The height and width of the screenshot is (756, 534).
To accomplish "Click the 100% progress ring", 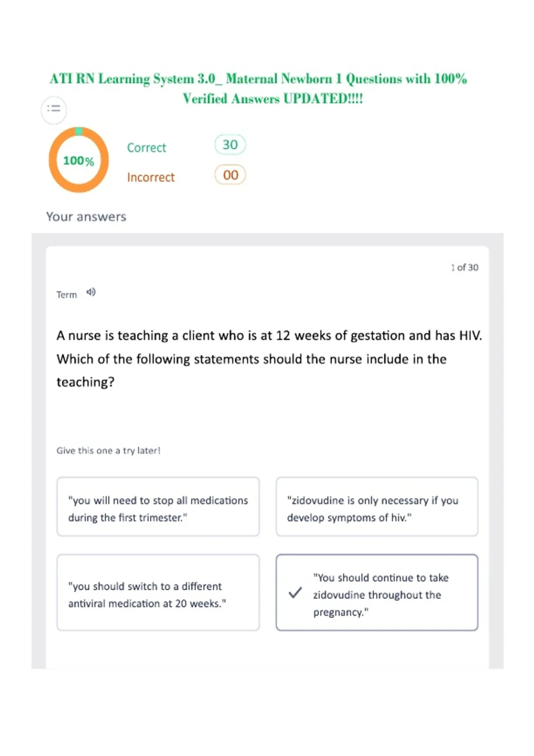I will 78,160.
